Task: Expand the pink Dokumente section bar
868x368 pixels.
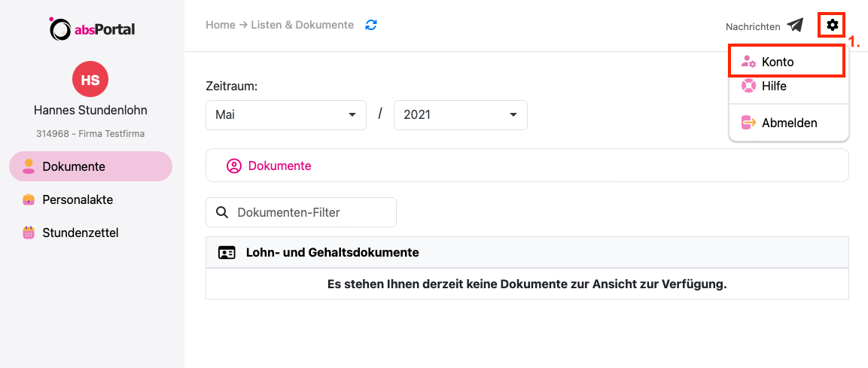Action: pyautogui.click(x=526, y=166)
